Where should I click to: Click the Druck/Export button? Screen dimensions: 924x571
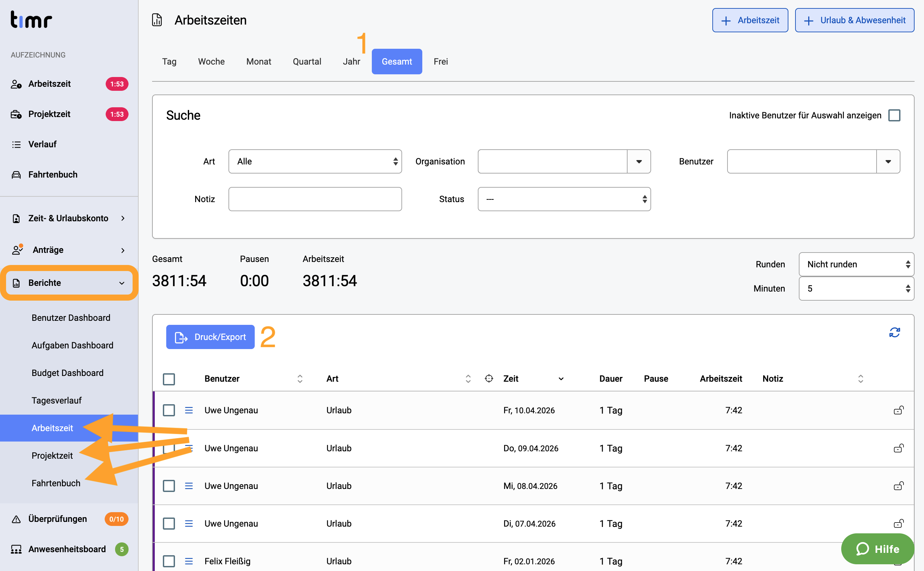(210, 337)
